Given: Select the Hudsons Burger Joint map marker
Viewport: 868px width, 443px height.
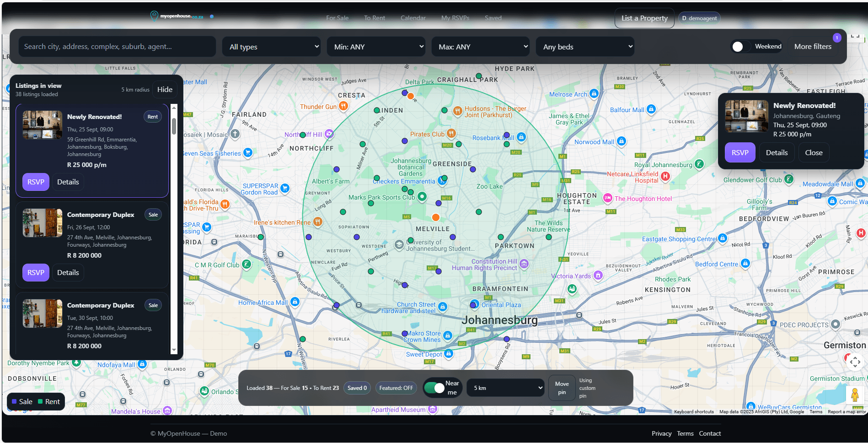Looking at the screenshot, I should [x=457, y=111].
